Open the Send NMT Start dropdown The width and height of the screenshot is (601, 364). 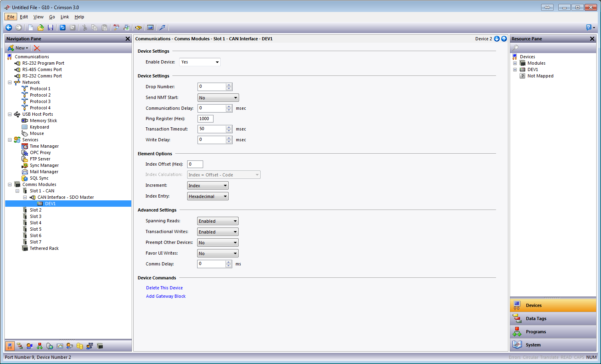pyautogui.click(x=218, y=98)
